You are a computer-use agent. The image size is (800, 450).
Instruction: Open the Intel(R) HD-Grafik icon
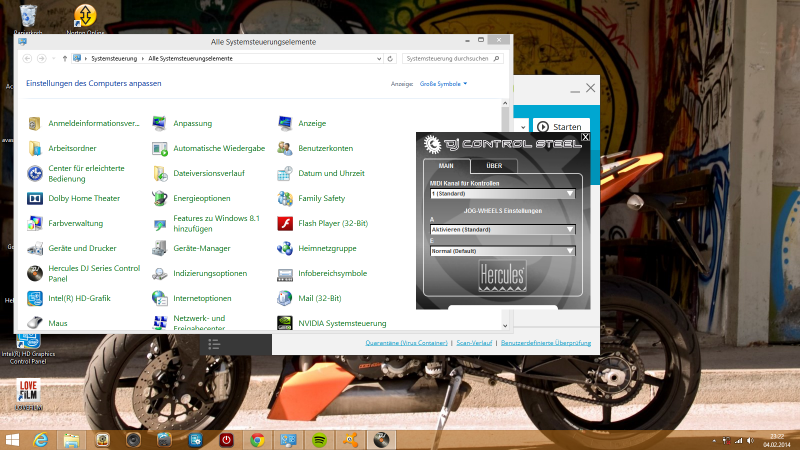click(35, 298)
